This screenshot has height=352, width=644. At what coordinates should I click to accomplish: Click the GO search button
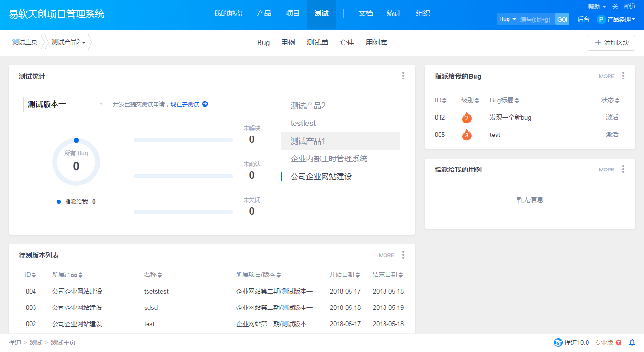[x=562, y=19]
